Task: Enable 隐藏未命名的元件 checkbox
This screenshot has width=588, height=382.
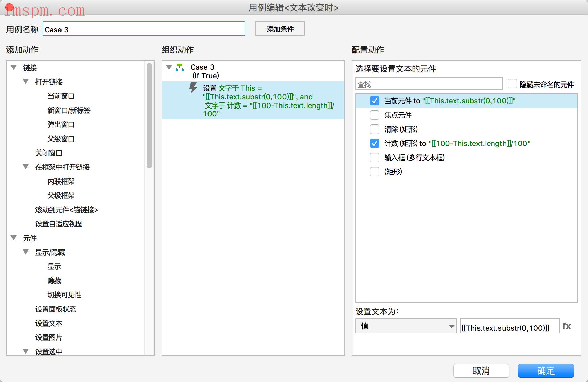Action: coord(512,84)
